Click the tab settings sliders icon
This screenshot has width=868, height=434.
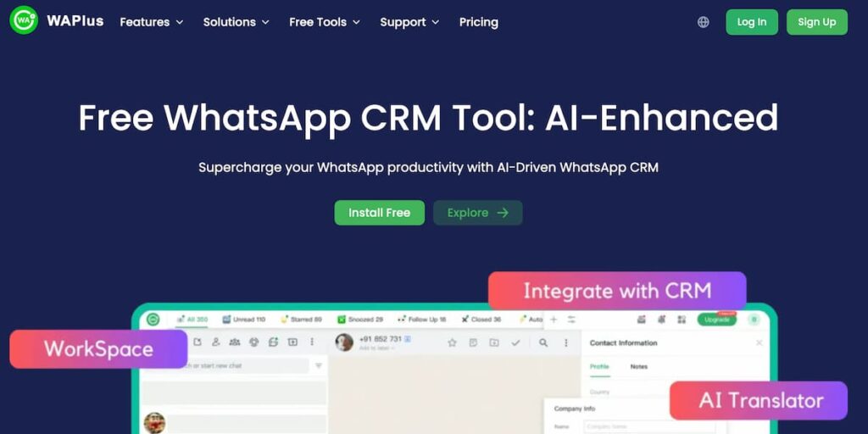572,320
